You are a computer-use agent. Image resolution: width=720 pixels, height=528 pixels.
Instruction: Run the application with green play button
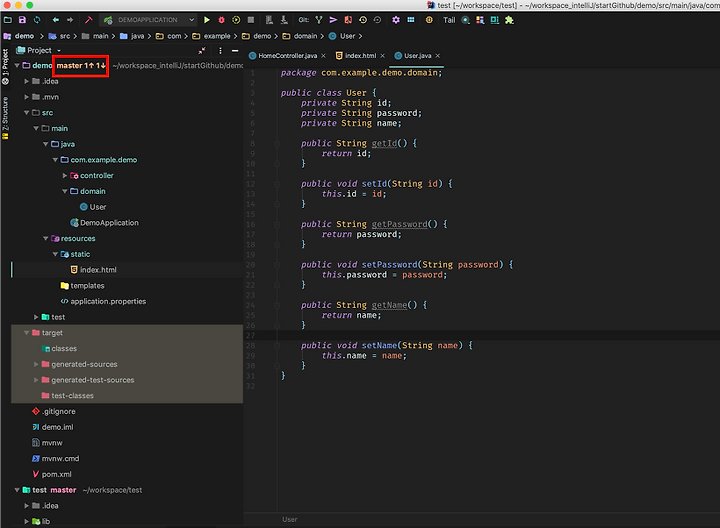click(x=207, y=20)
